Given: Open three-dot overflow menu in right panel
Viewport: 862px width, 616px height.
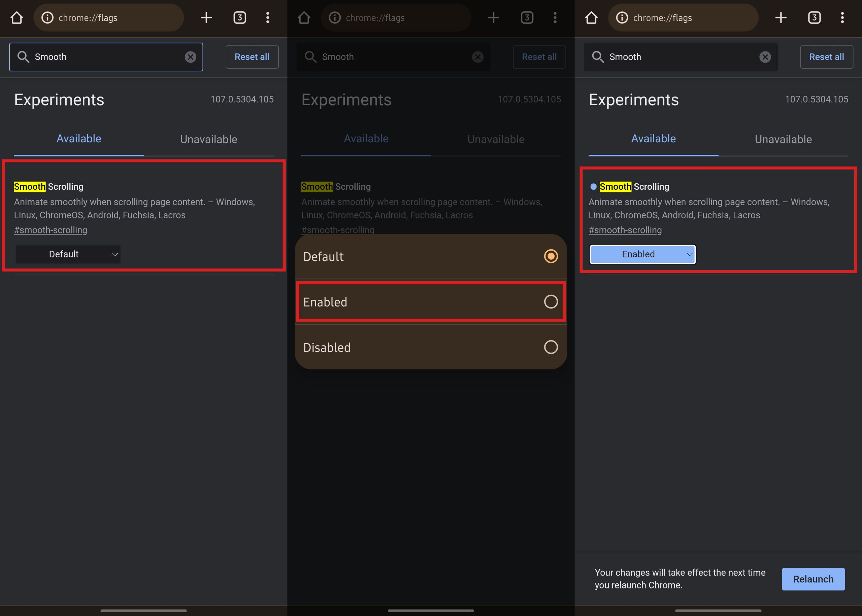Looking at the screenshot, I should click(842, 18).
